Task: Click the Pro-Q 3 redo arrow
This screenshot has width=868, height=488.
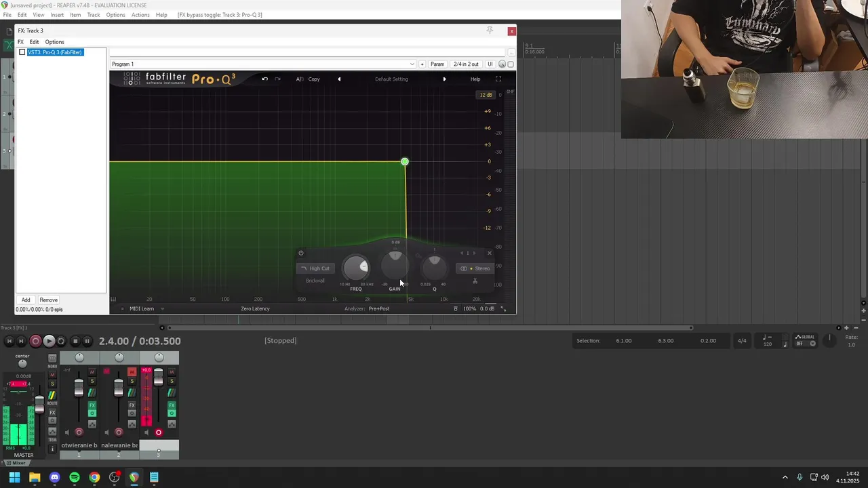Action: click(x=277, y=79)
